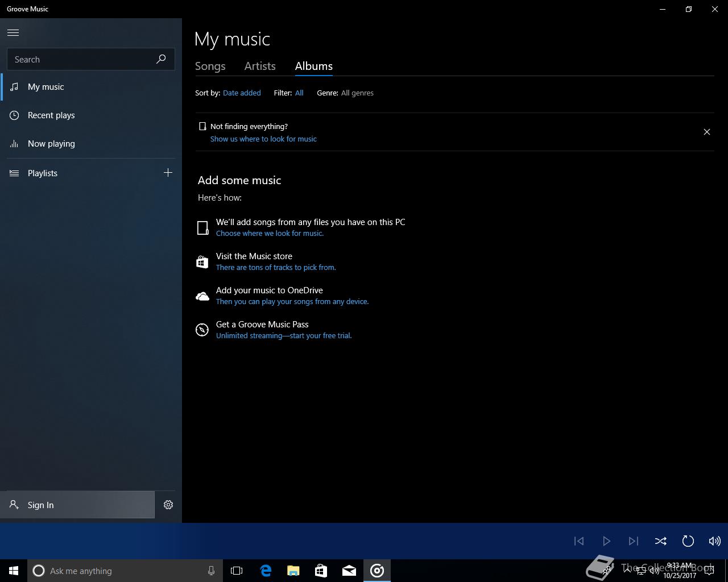The width and height of the screenshot is (728, 582).
Task: Click Then you can play your songs link
Action: coord(292,301)
